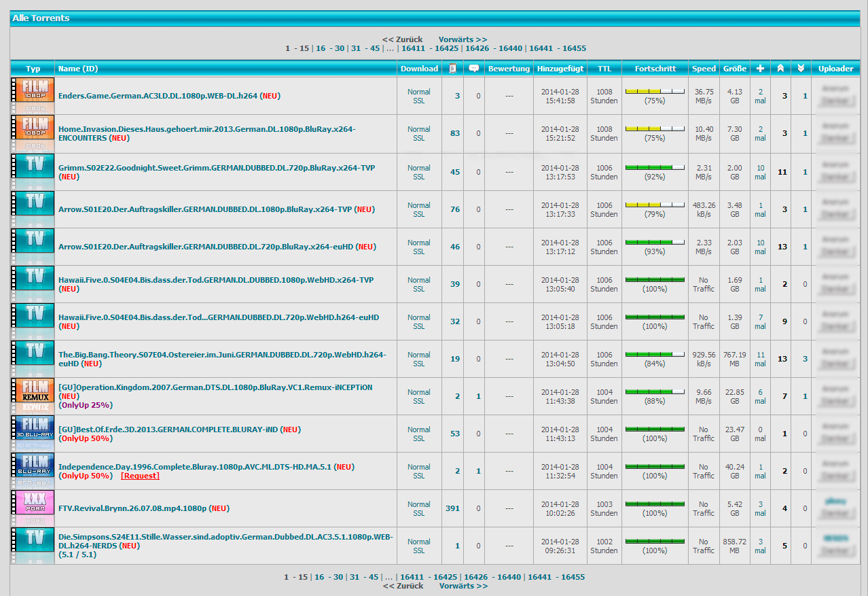Screen dimensions: 868x596
Task: Click Normal download for Enders.Game row
Action: point(419,92)
